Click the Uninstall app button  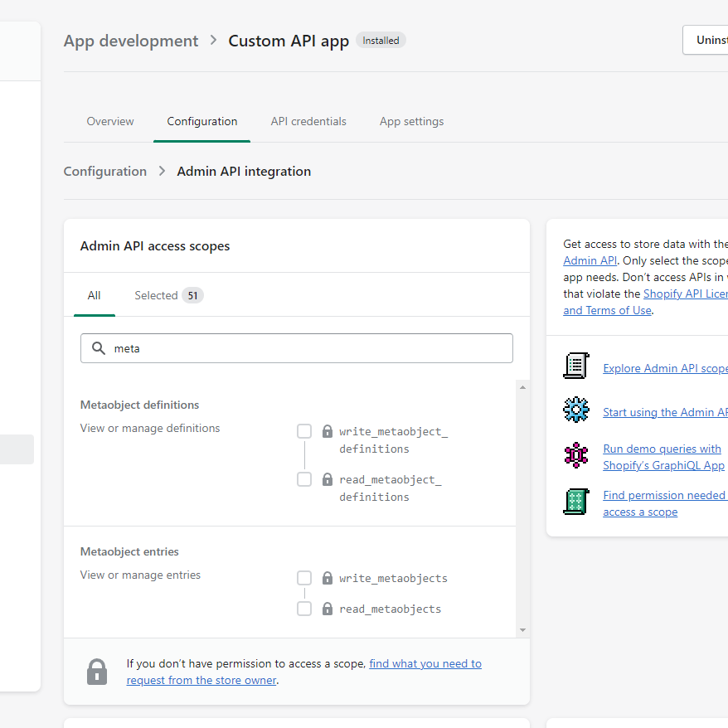pos(706,40)
